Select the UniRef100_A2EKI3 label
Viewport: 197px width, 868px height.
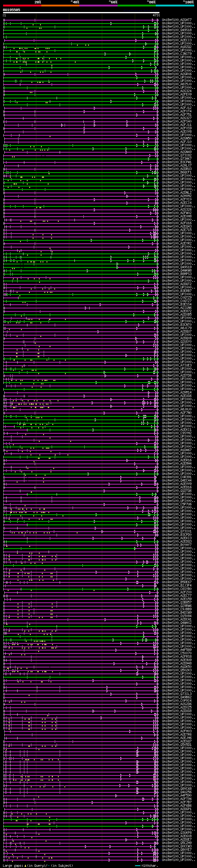coord(177,538)
